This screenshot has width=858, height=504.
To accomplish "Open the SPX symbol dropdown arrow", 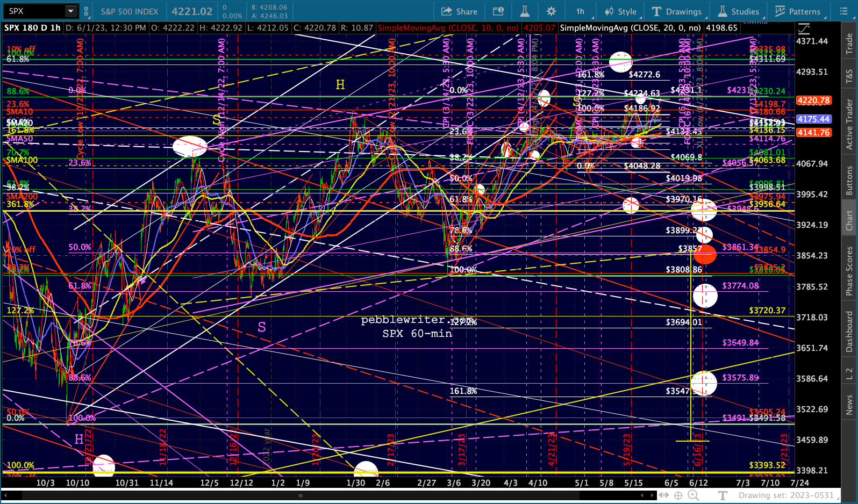I will pos(71,11).
